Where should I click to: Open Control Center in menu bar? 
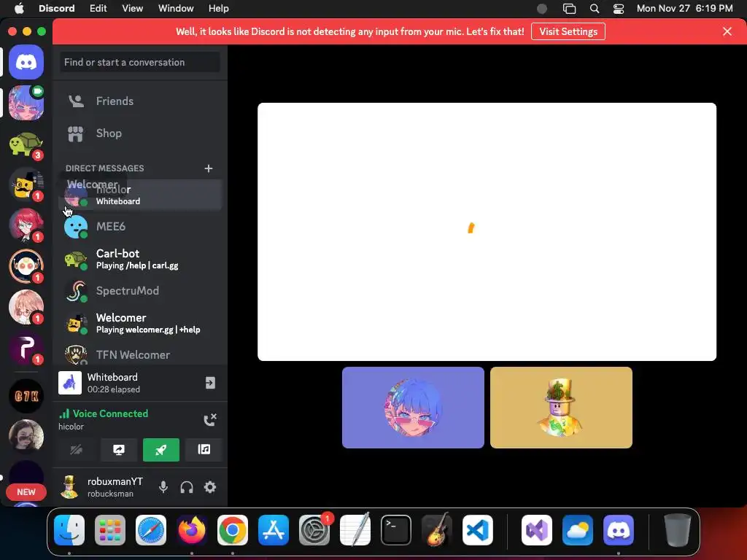pos(619,9)
